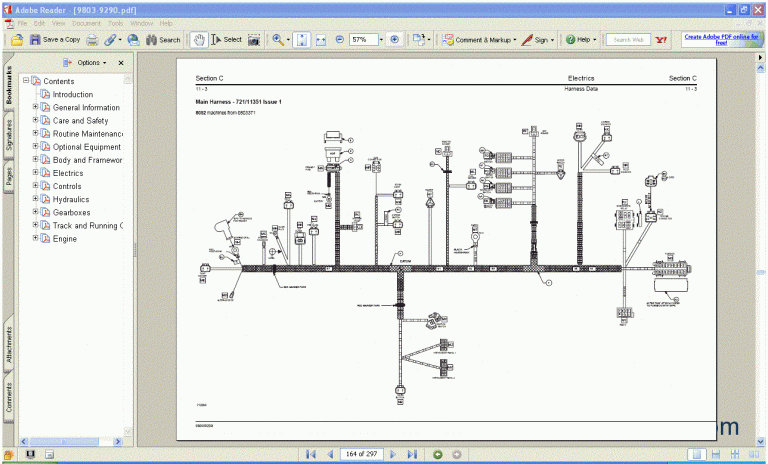Click the zoom in plus button

pyautogui.click(x=395, y=40)
